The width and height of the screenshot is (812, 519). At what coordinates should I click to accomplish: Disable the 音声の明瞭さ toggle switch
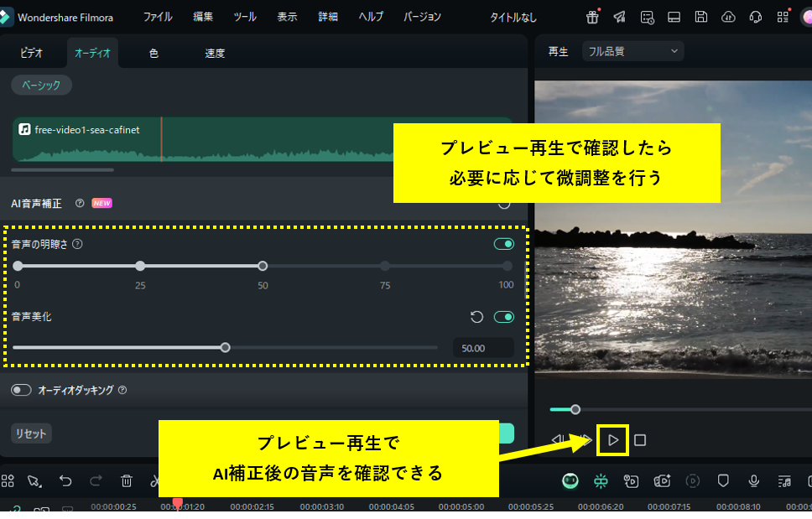(503, 243)
